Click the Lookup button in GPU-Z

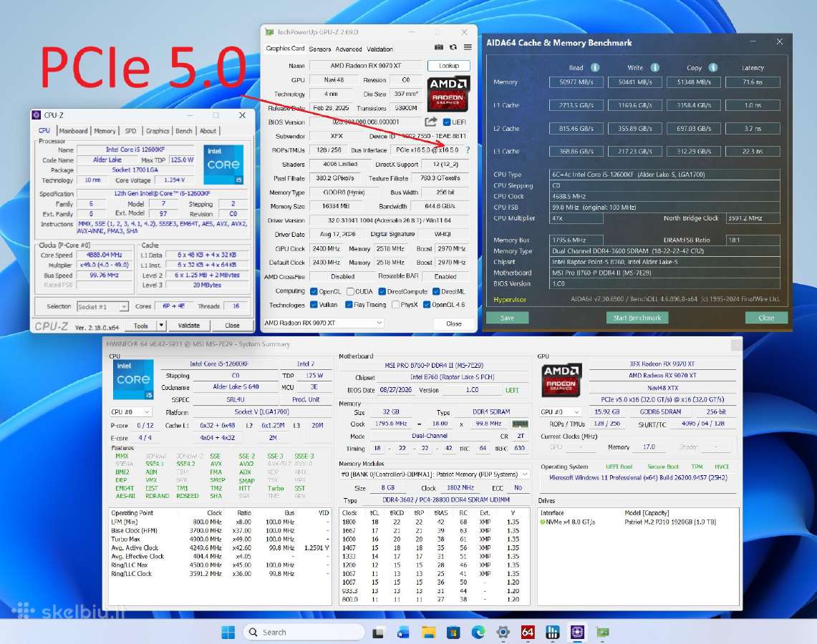pos(449,66)
